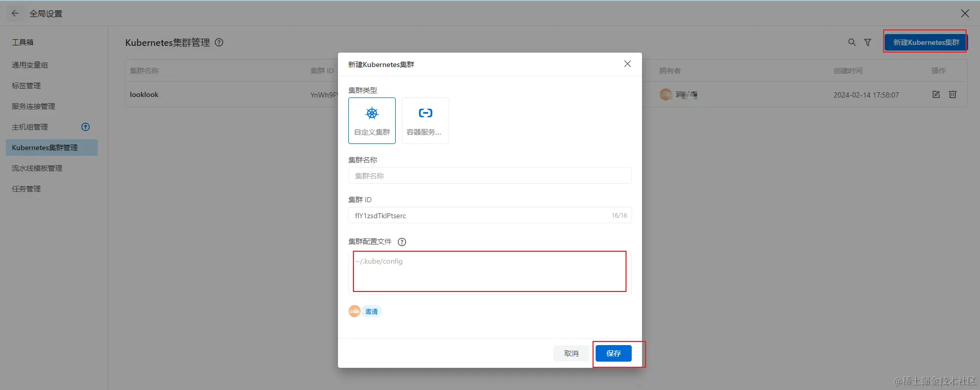Focus the 集群 ID input field
This screenshot has width=980, height=390.
click(489, 215)
